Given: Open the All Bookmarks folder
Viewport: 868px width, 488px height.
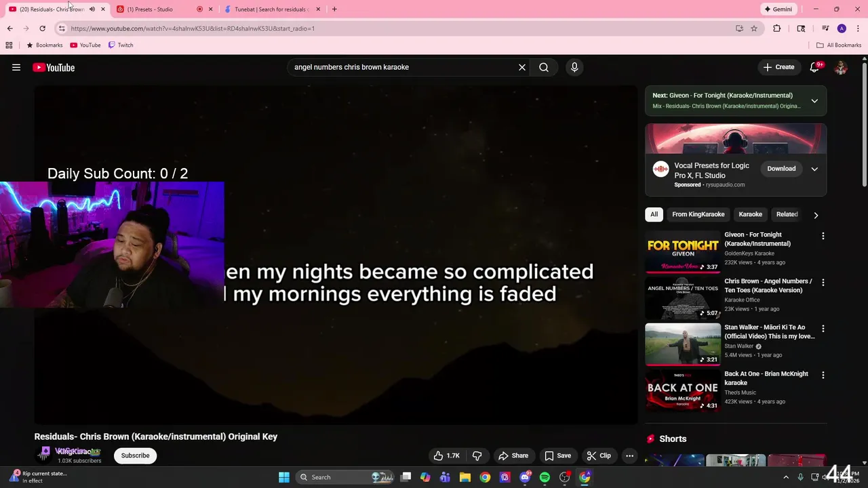Looking at the screenshot, I should pos(839,45).
